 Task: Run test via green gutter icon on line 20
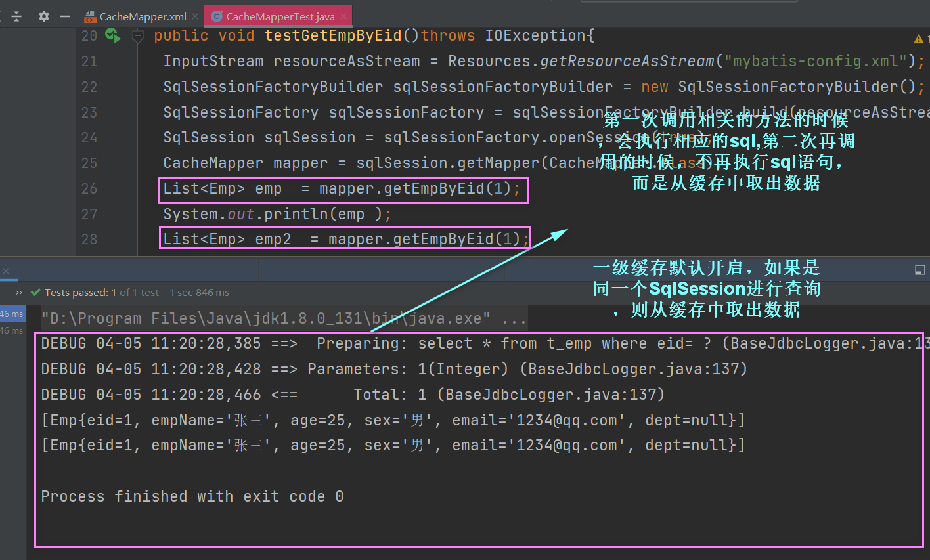pyautogui.click(x=113, y=35)
